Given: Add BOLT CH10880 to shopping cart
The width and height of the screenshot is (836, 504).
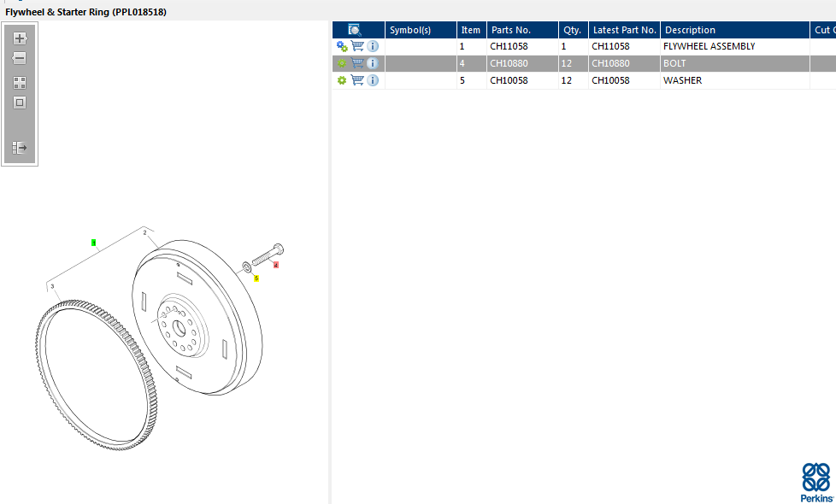Looking at the screenshot, I should point(357,63).
